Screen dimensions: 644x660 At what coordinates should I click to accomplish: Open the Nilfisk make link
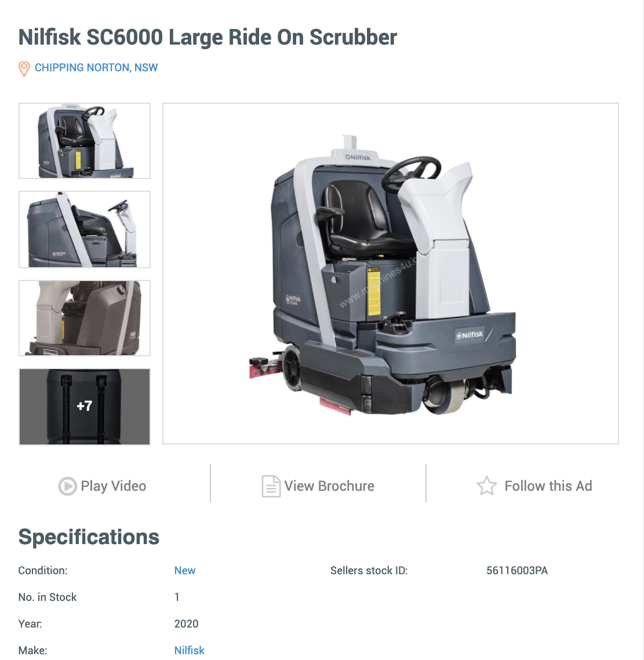190,650
